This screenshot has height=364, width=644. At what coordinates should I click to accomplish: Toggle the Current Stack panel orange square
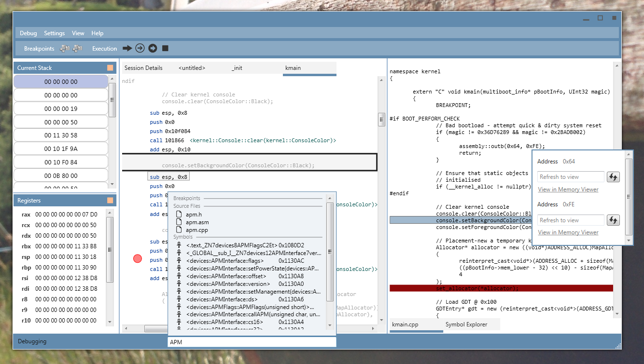pyautogui.click(x=110, y=68)
